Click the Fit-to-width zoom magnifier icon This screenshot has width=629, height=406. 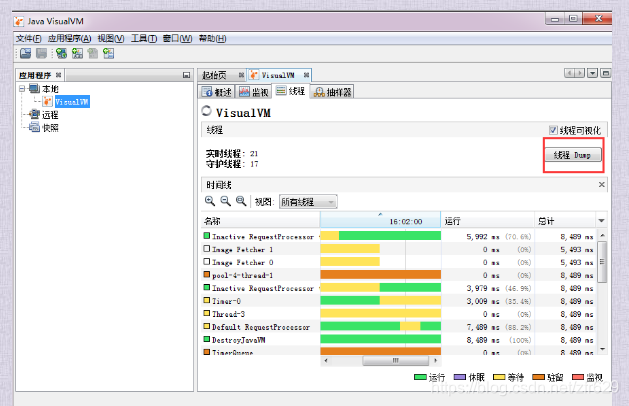coord(241,201)
